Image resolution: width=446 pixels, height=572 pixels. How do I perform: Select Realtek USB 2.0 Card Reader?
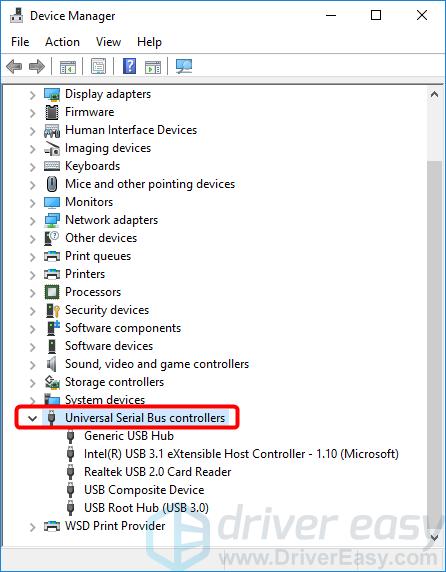(158, 472)
